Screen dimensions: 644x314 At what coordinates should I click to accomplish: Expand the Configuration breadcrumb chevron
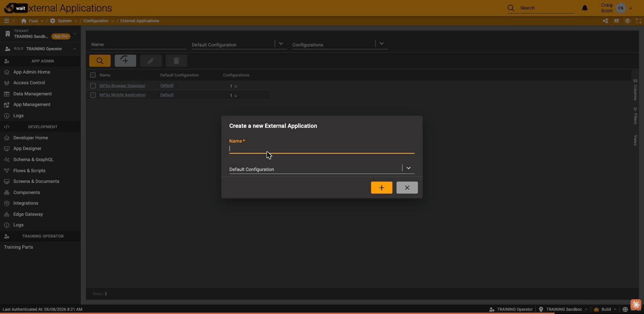pyautogui.click(x=113, y=21)
